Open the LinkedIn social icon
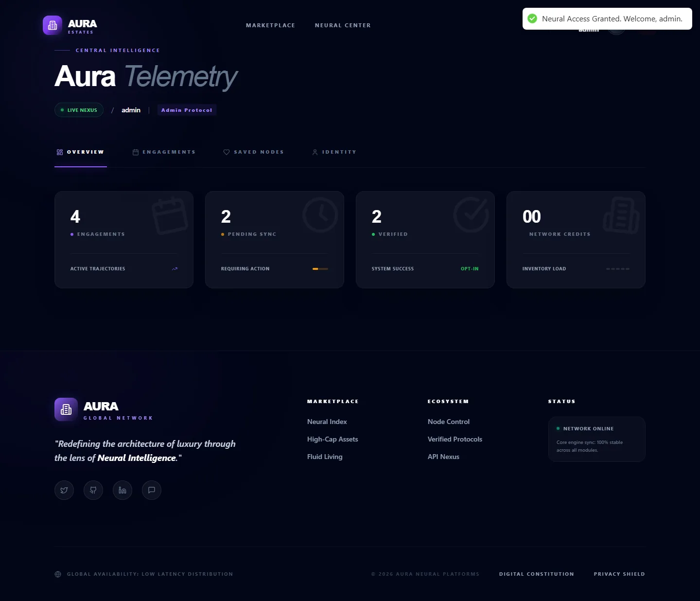700x601 pixels. tap(122, 490)
